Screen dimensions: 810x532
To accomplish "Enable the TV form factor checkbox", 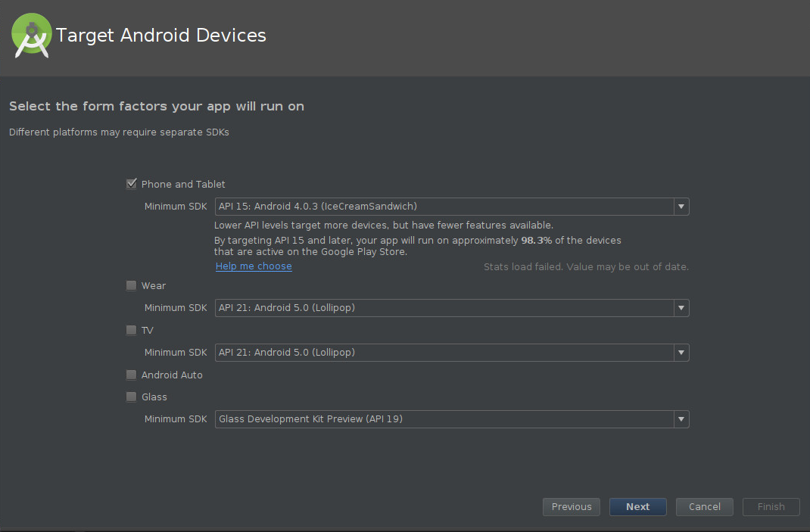I will (132, 330).
